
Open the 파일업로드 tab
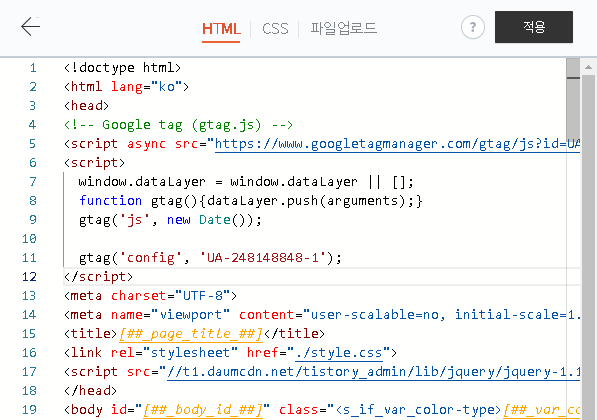(x=343, y=29)
